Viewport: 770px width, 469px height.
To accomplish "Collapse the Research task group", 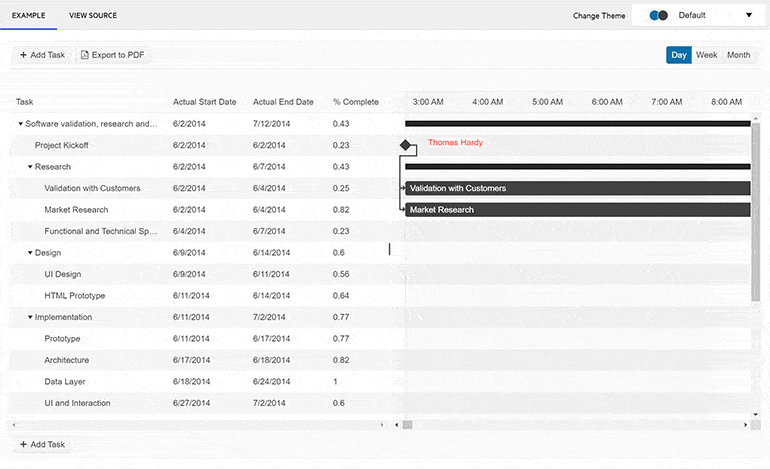I will coord(30,167).
